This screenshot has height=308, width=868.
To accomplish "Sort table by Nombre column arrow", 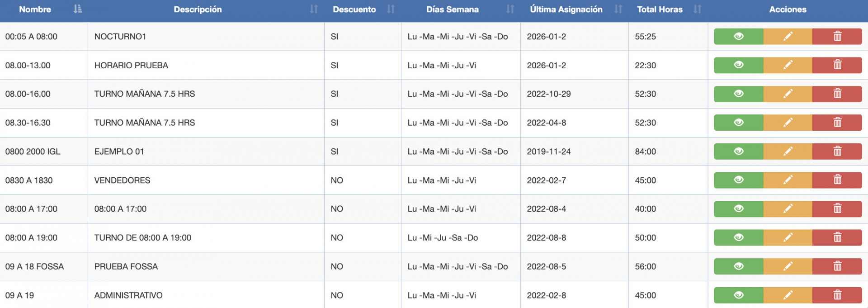I will tap(78, 9).
